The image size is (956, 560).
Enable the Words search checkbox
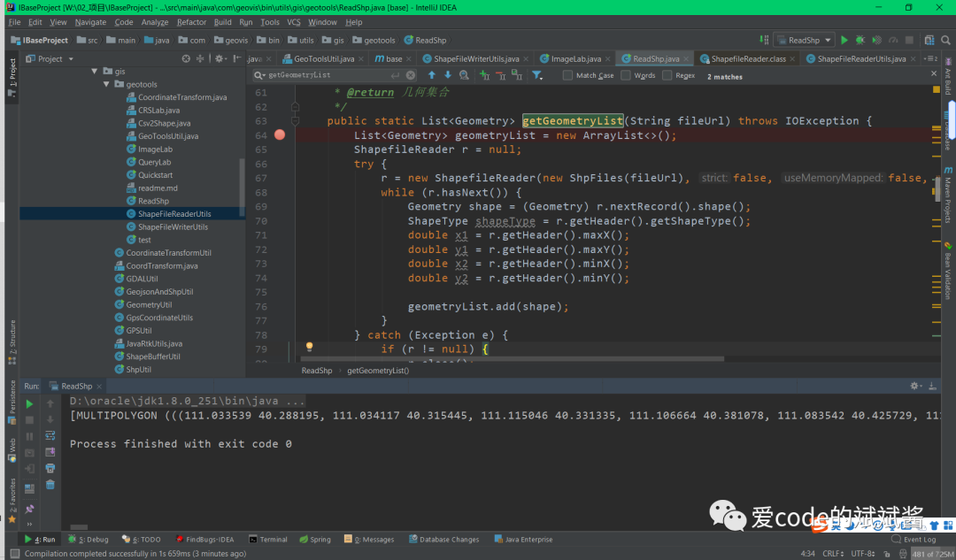pos(626,75)
